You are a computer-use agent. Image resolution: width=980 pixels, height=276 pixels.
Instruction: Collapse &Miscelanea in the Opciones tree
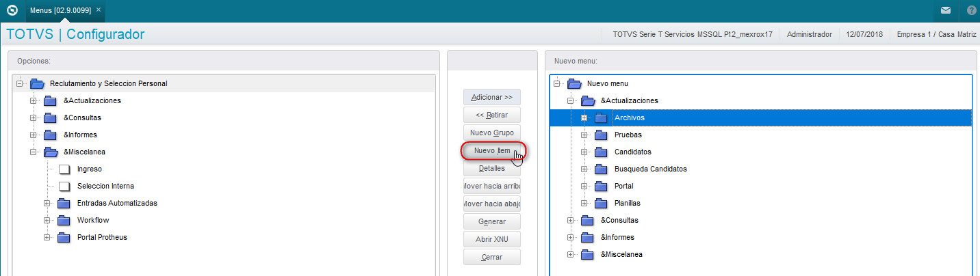point(34,152)
